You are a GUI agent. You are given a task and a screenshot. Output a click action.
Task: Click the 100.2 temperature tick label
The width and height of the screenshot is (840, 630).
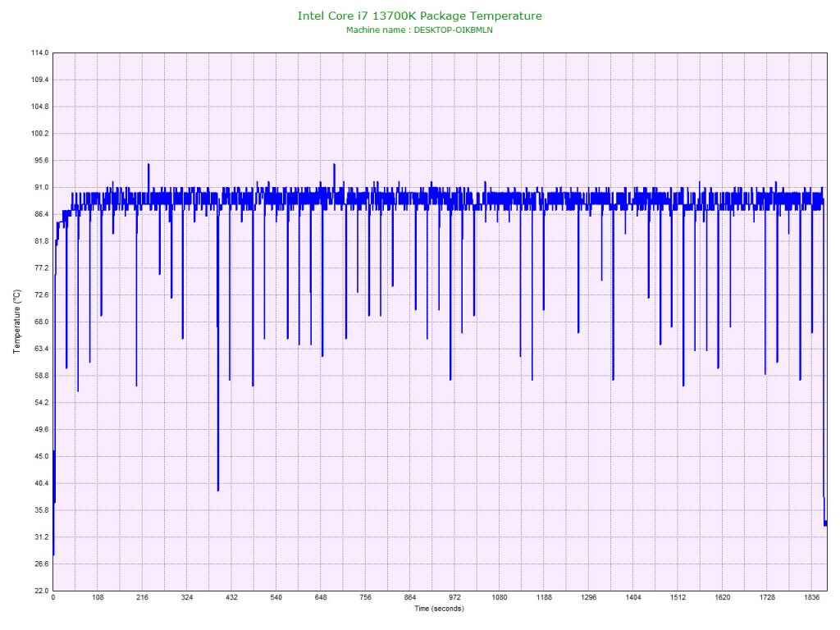pyautogui.click(x=39, y=133)
